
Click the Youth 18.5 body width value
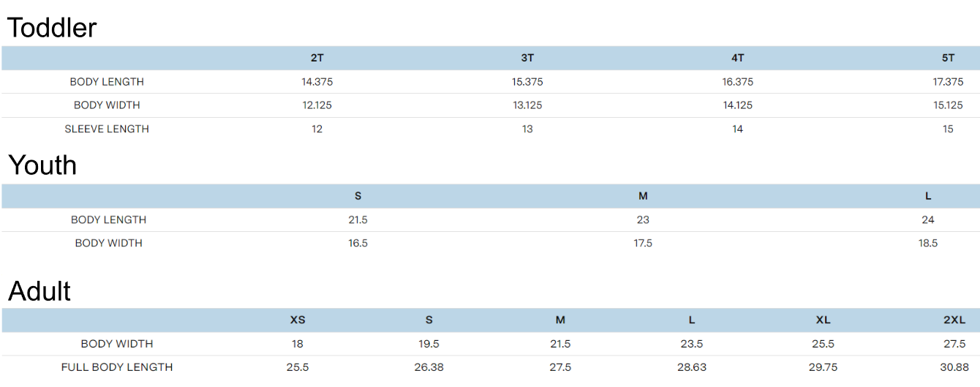(928, 243)
